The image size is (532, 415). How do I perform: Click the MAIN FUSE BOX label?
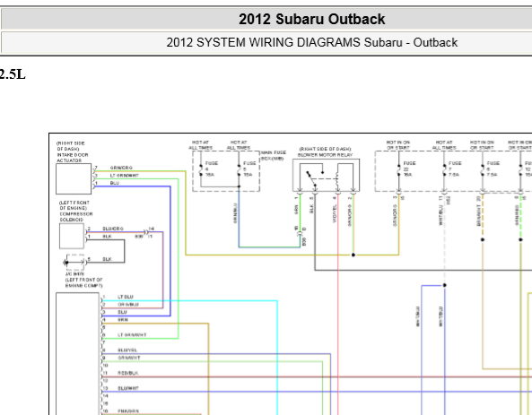click(x=274, y=156)
